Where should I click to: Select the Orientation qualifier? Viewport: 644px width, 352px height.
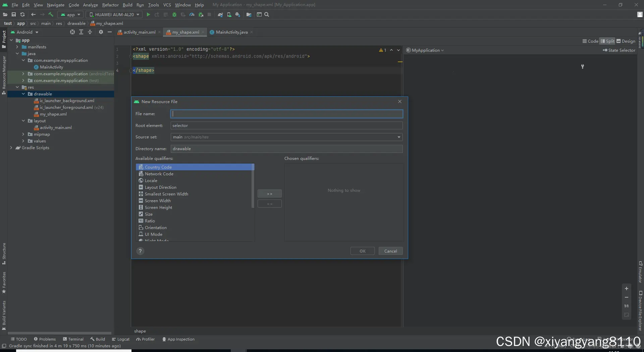point(194,227)
